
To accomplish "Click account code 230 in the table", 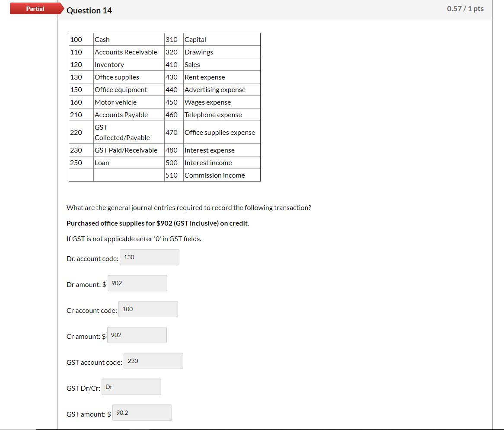I will pos(81,150).
